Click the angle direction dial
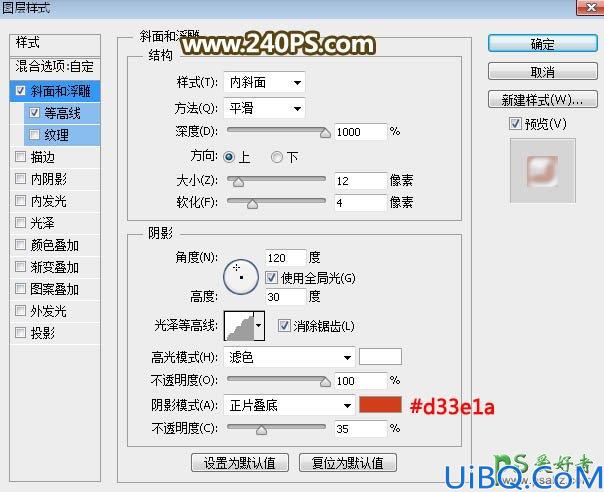Image resolution: width=604 pixels, height=492 pixels. coord(241,277)
